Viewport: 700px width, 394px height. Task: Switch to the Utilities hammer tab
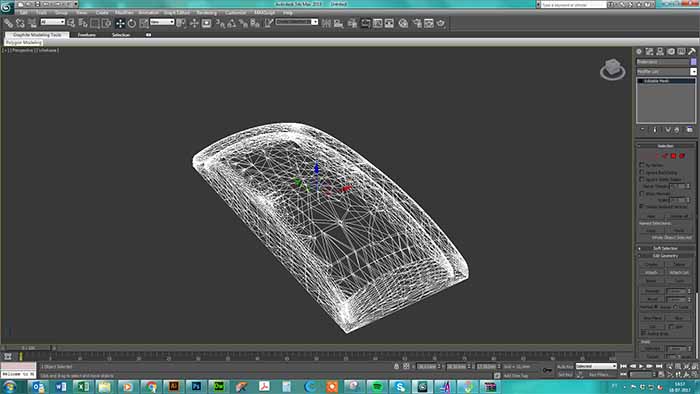click(692, 51)
